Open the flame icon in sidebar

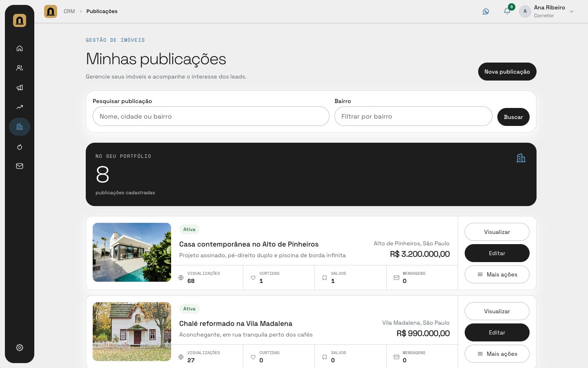point(20,147)
